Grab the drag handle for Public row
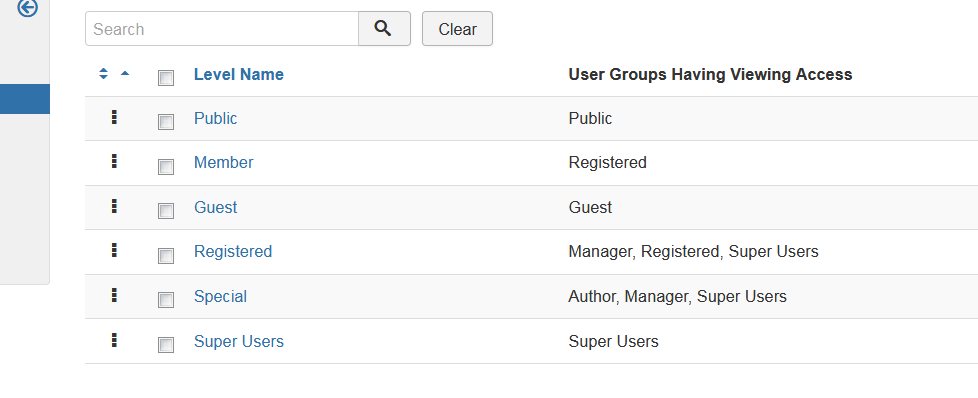 [x=114, y=117]
